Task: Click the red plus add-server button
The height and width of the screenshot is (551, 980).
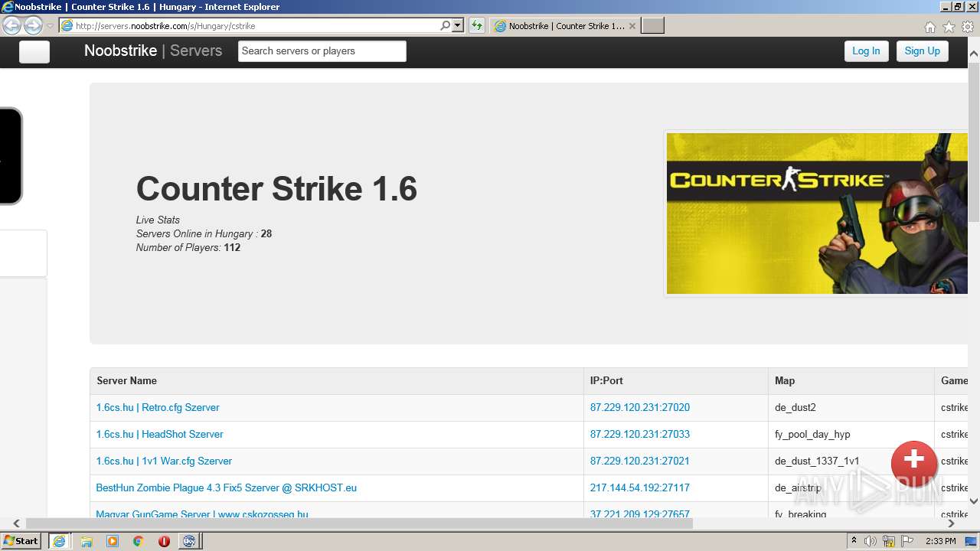Action: tap(914, 463)
